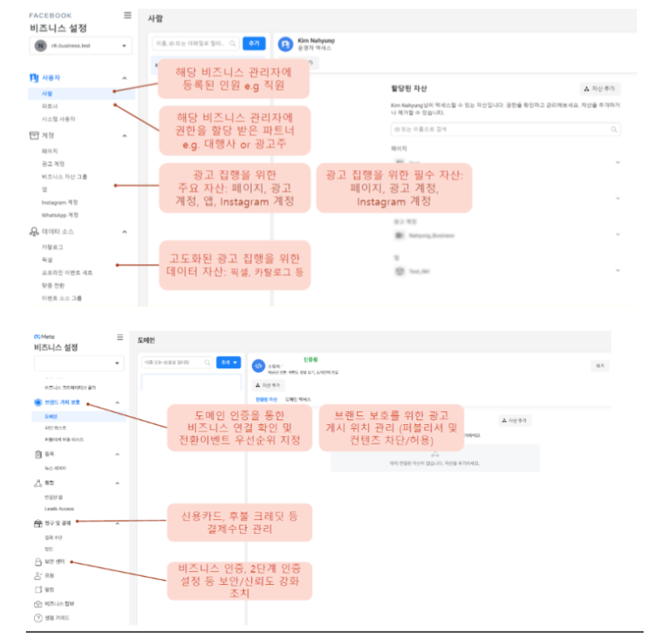Click the 비즈니스 정보 briefcase icon
659x644 pixels.
click(38, 604)
